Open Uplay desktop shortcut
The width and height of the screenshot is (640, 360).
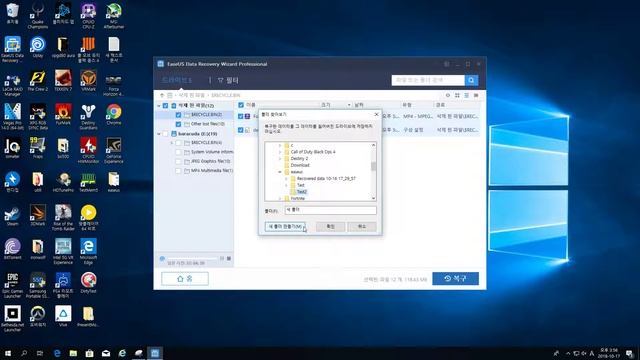pos(38,47)
